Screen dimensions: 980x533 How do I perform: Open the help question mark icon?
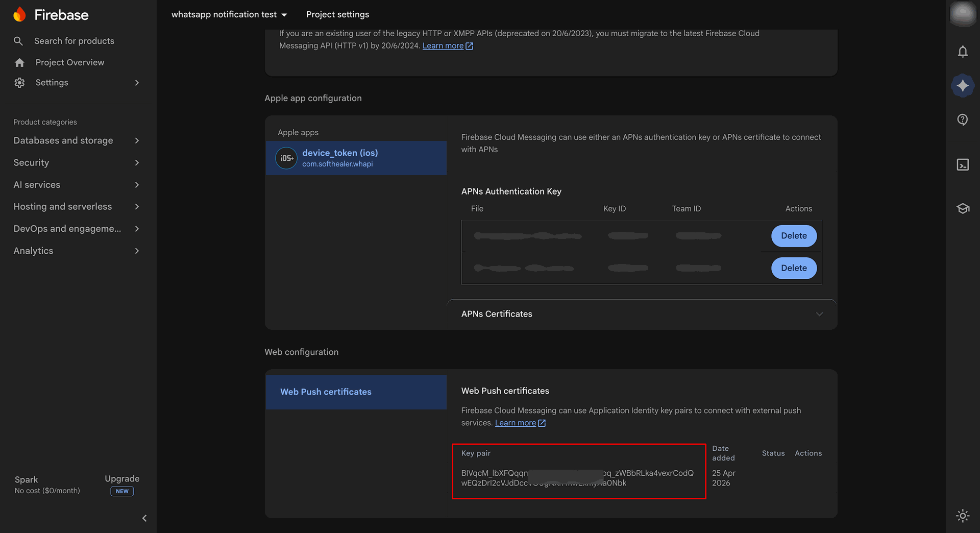(963, 119)
